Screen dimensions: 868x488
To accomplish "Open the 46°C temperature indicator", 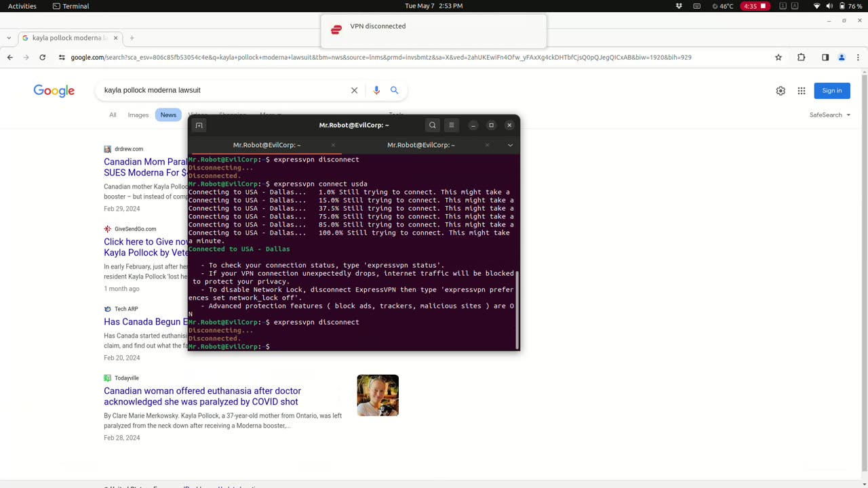I will coord(723,6).
